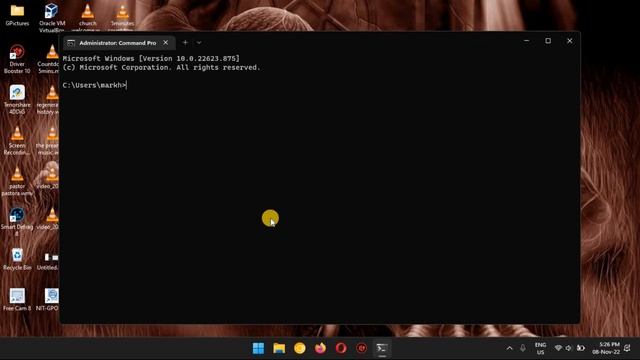Open the yellow circle app on taskbar
This screenshot has height=360, width=640.
tap(300, 348)
